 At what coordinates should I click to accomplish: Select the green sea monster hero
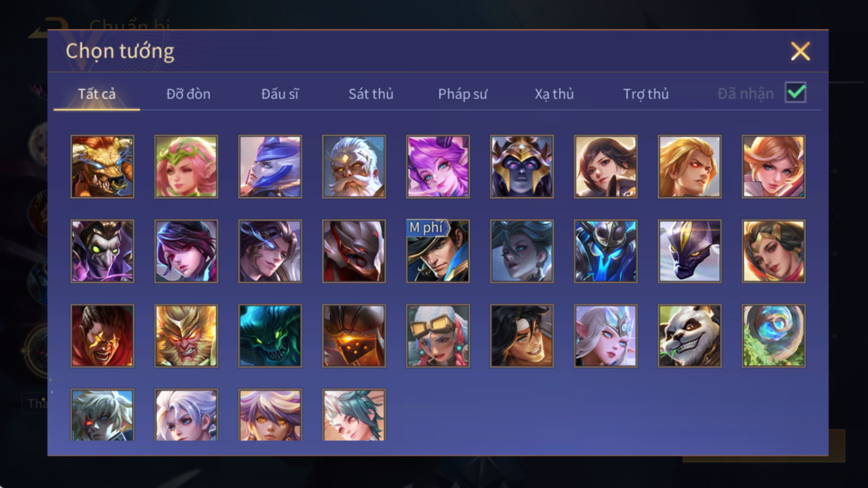[270, 336]
